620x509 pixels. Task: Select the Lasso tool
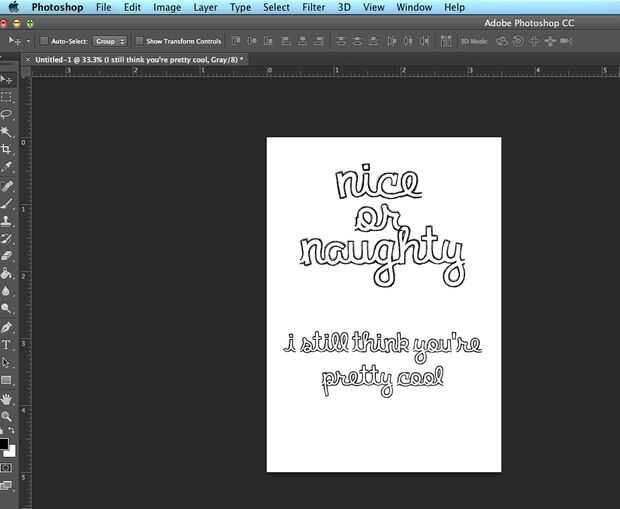coord(6,115)
